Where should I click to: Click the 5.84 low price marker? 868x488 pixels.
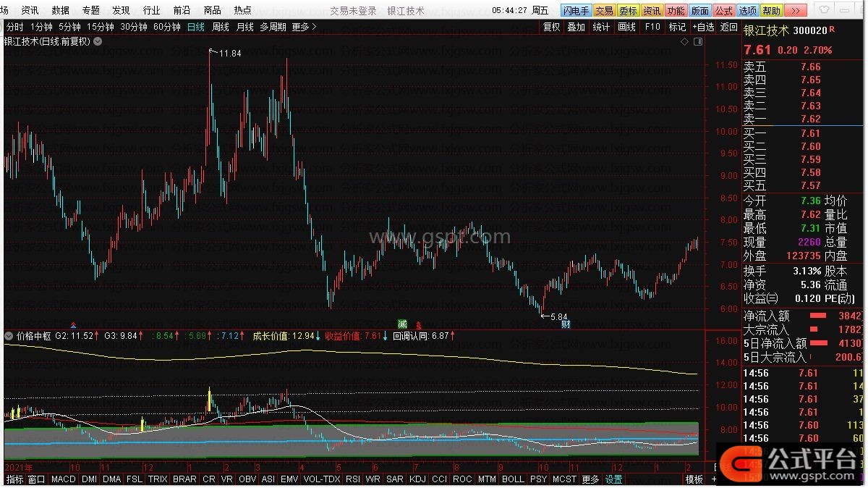pyautogui.click(x=558, y=317)
